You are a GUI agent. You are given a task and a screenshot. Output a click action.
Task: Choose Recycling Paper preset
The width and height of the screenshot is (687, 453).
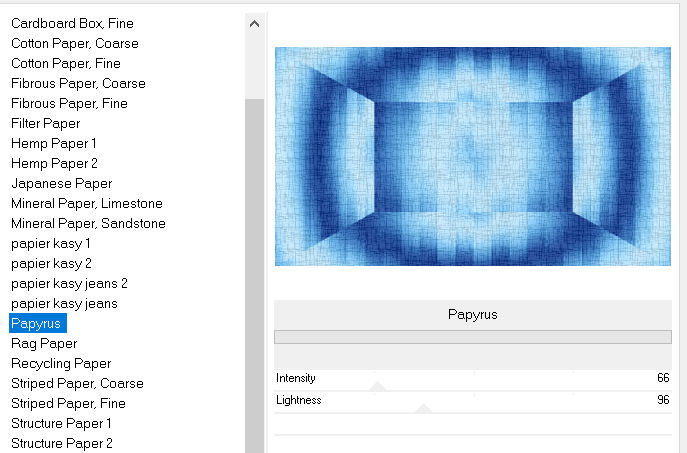(61, 363)
